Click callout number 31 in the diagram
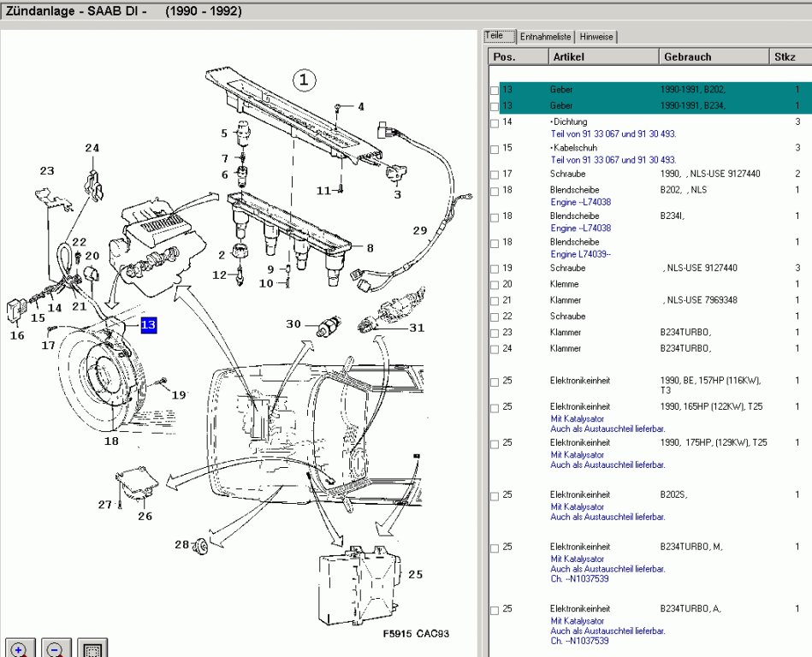The height and width of the screenshot is (657, 812). (417, 328)
